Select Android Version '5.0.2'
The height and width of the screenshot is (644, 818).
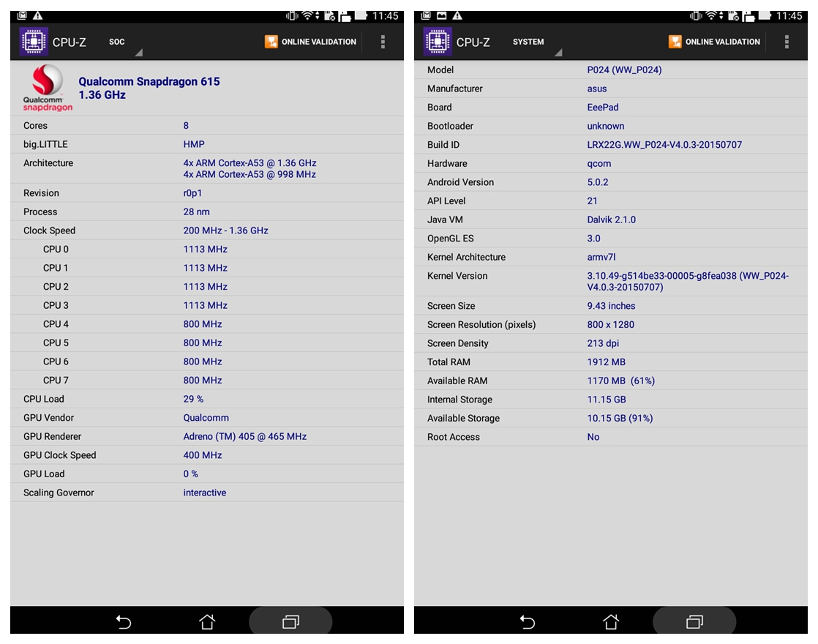tap(597, 182)
